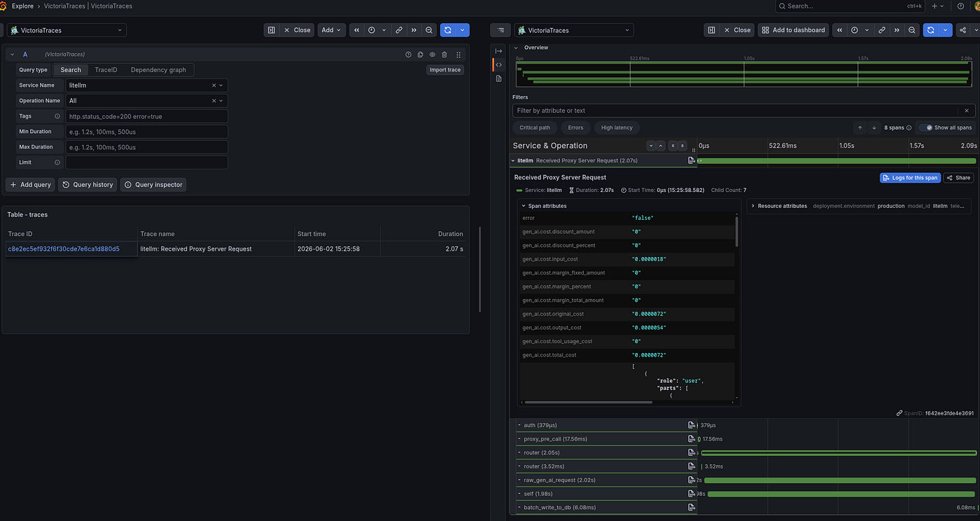Delete query A with the trash icon
This screenshot has width=980, height=521.
(x=444, y=55)
